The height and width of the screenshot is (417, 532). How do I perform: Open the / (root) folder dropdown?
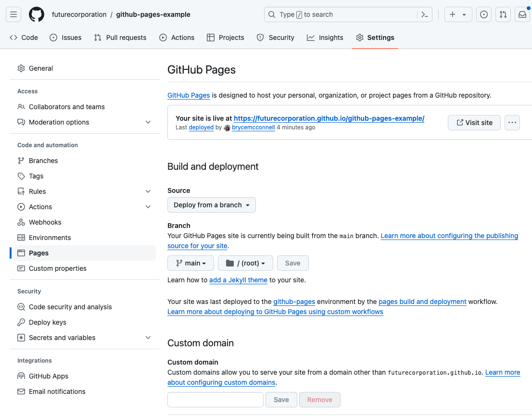(245, 263)
